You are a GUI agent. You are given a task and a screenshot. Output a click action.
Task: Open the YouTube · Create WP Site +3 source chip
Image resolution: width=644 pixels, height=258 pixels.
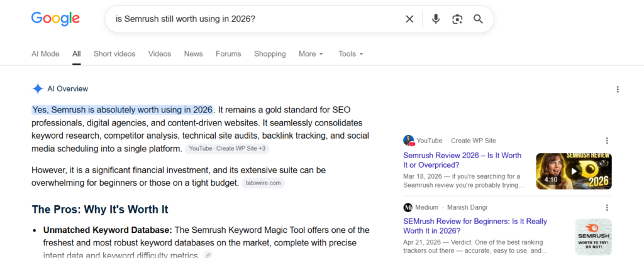pyautogui.click(x=227, y=149)
